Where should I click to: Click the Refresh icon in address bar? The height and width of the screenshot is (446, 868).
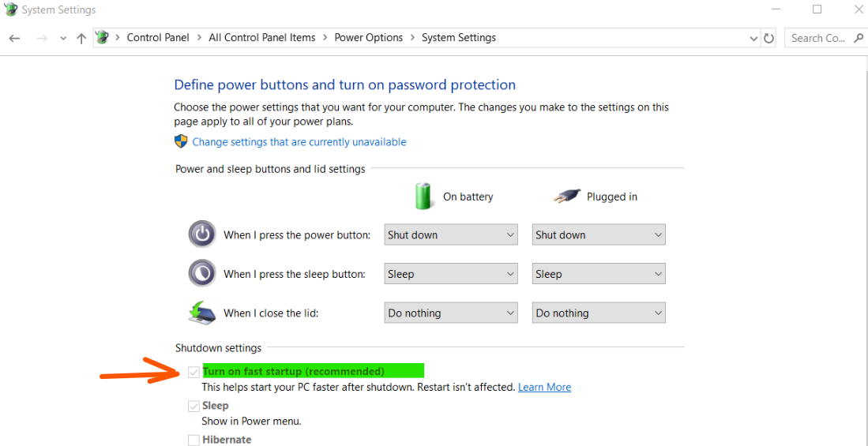coord(768,38)
